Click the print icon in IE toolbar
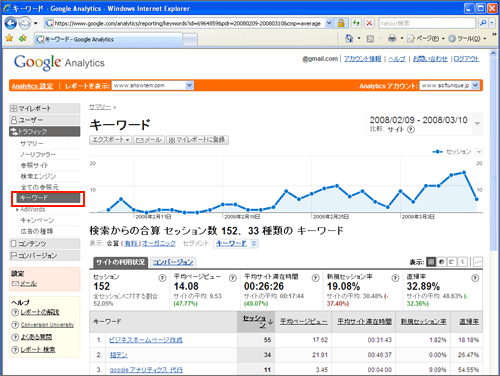This screenshot has height=376, width=500. click(392, 39)
